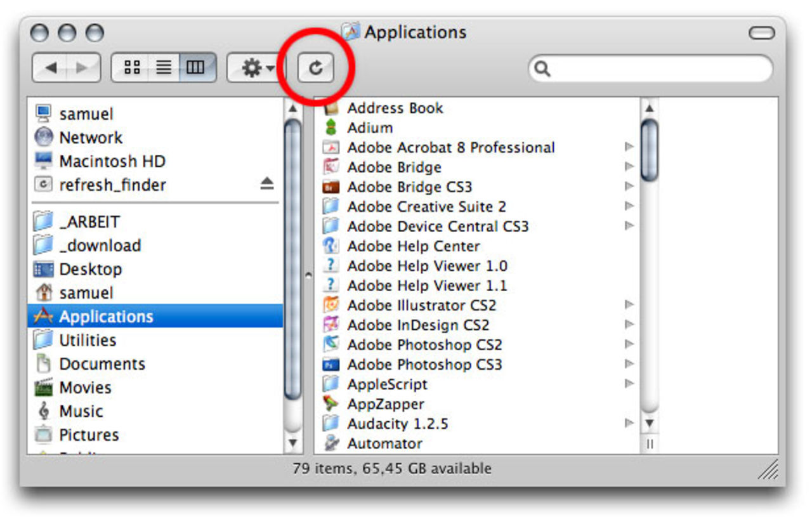
Task: Go back using the left arrow button
Action: pos(50,68)
